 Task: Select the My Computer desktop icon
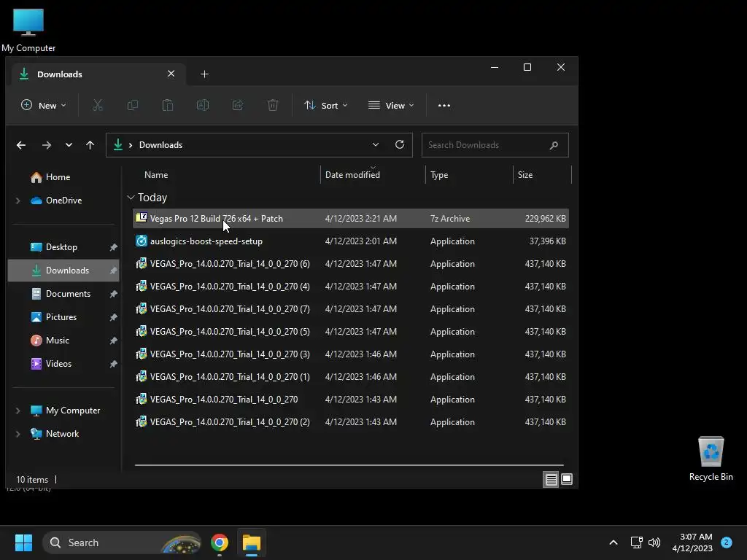click(28, 31)
